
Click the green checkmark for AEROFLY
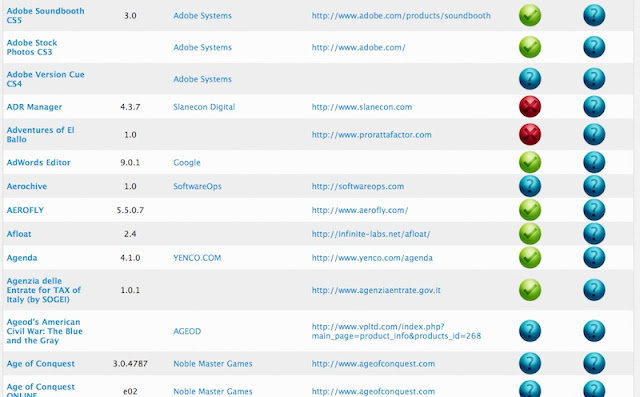click(530, 210)
